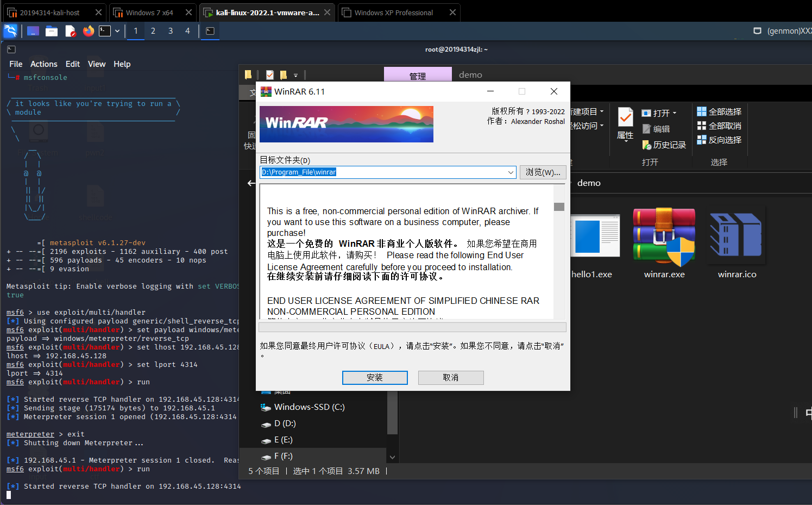Click Explorer quick access new folder icon

[x=283, y=75]
